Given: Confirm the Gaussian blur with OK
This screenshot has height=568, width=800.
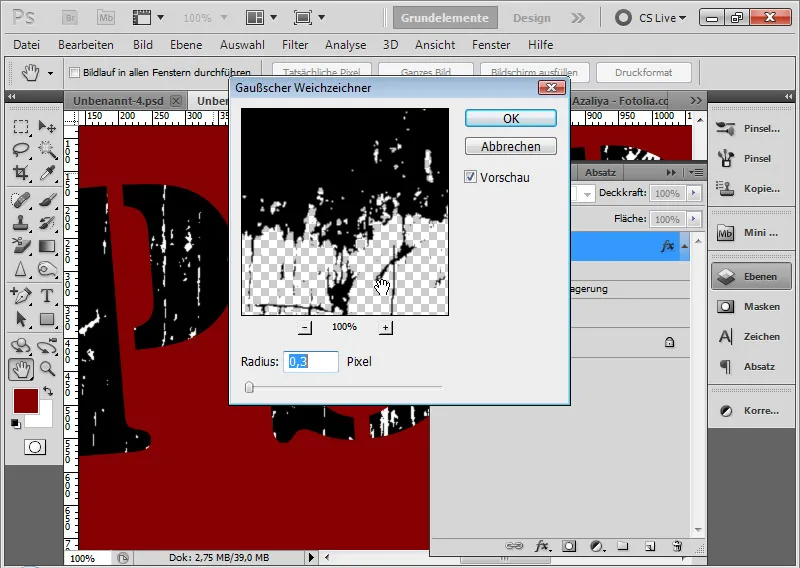Looking at the screenshot, I should tap(511, 118).
